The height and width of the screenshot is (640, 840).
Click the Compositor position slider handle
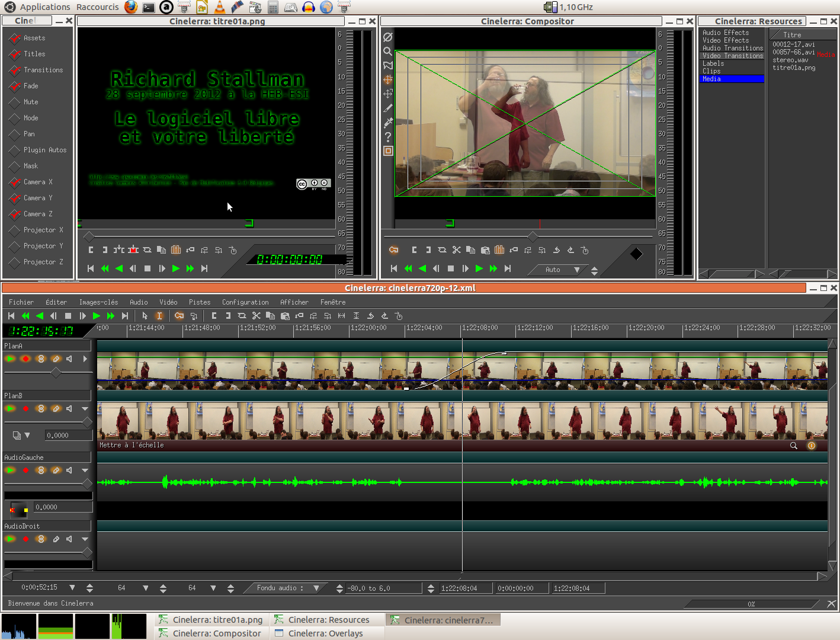(533, 236)
